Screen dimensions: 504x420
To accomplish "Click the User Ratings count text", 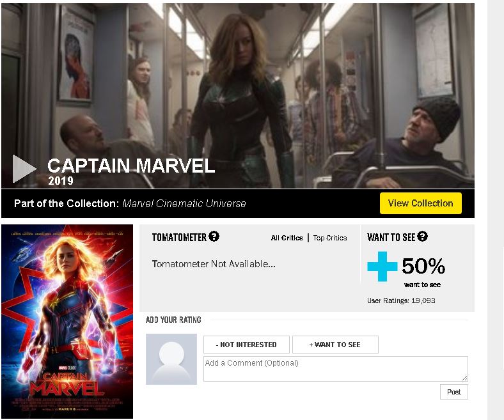I will (401, 300).
